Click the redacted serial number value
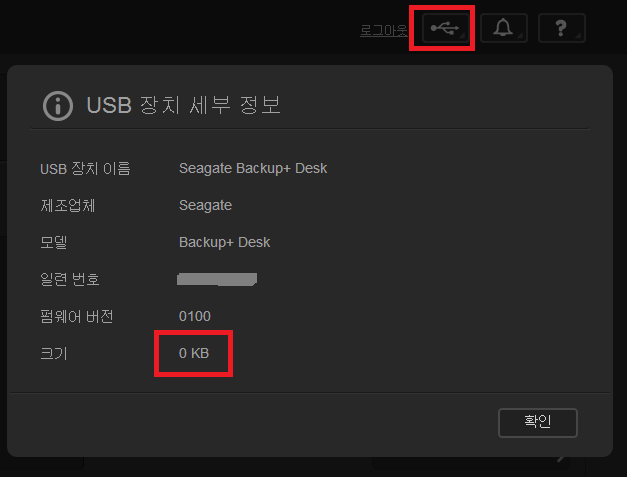Screen dimensions: 627x477 coord(217,279)
